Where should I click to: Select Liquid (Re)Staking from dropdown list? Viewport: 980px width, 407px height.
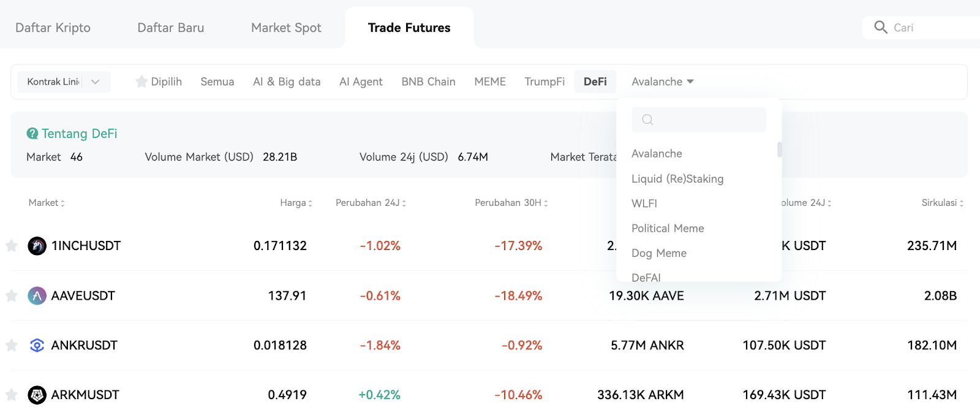[x=677, y=178]
